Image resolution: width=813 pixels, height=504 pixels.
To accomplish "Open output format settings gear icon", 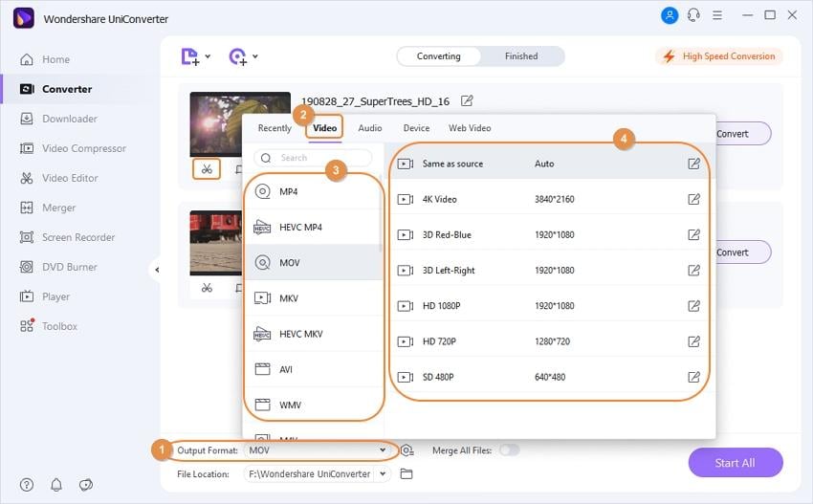I will pyautogui.click(x=407, y=450).
